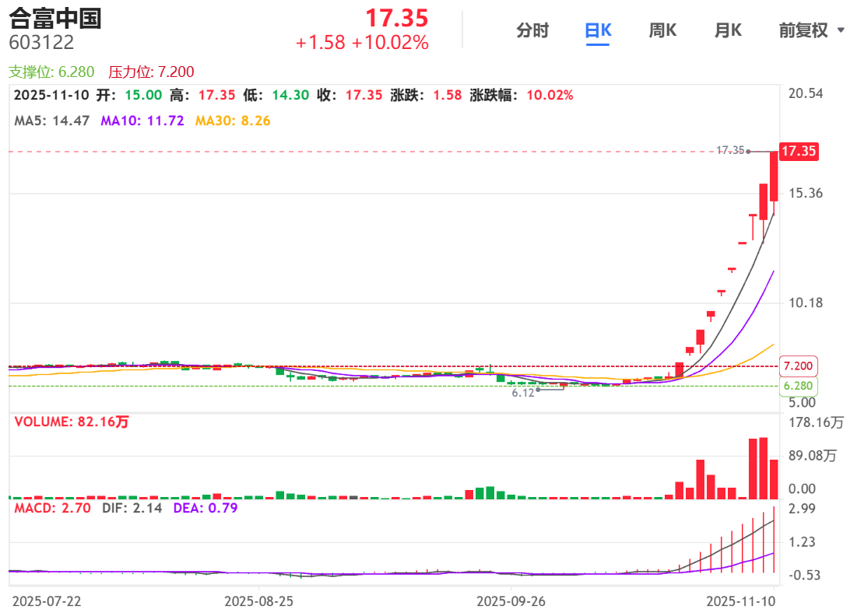Click the high price 高: 17.35
The image size is (850, 616).
click(x=202, y=96)
